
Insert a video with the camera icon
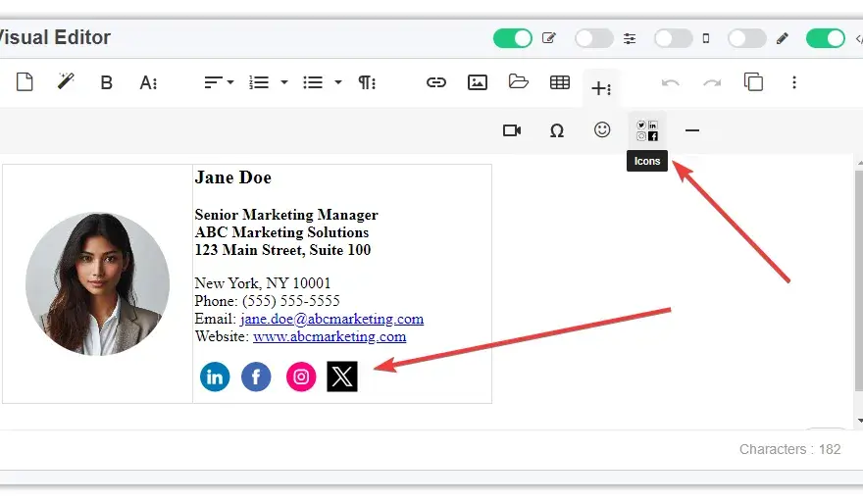point(512,130)
